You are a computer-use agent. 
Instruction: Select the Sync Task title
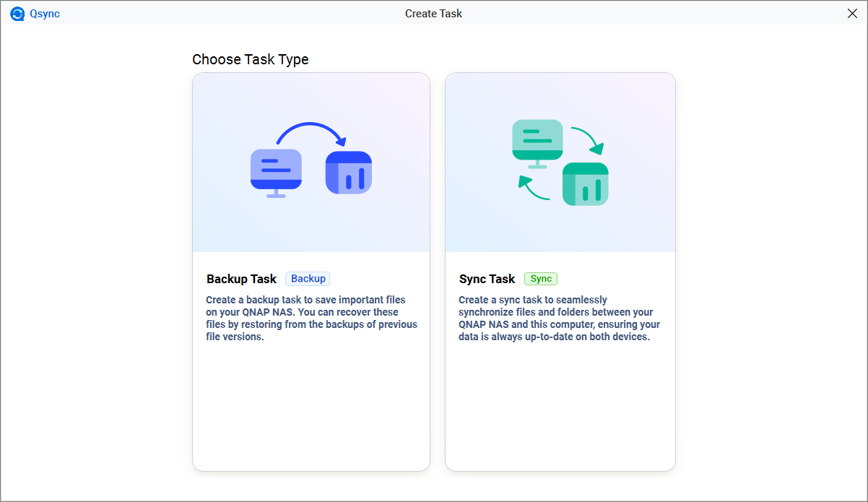pyautogui.click(x=487, y=279)
